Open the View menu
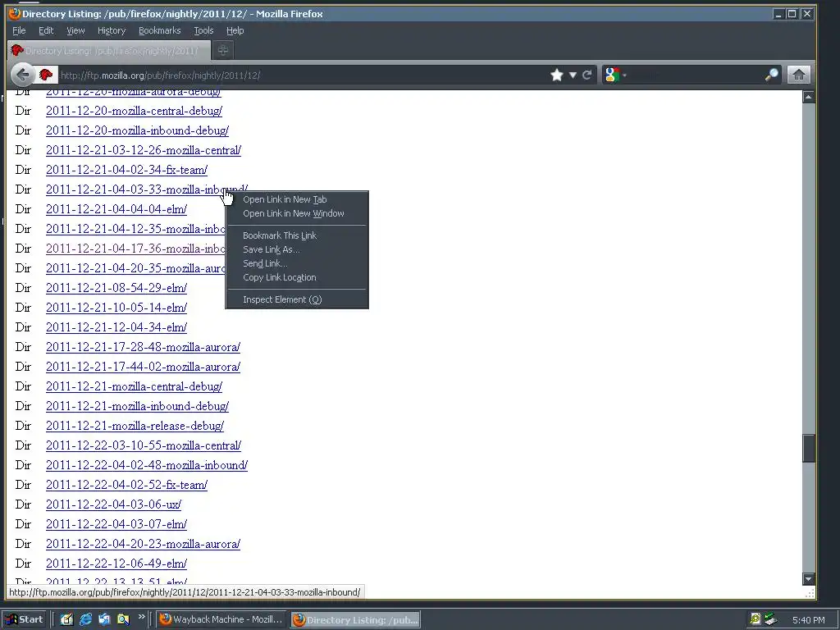 [x=75, y=30]
